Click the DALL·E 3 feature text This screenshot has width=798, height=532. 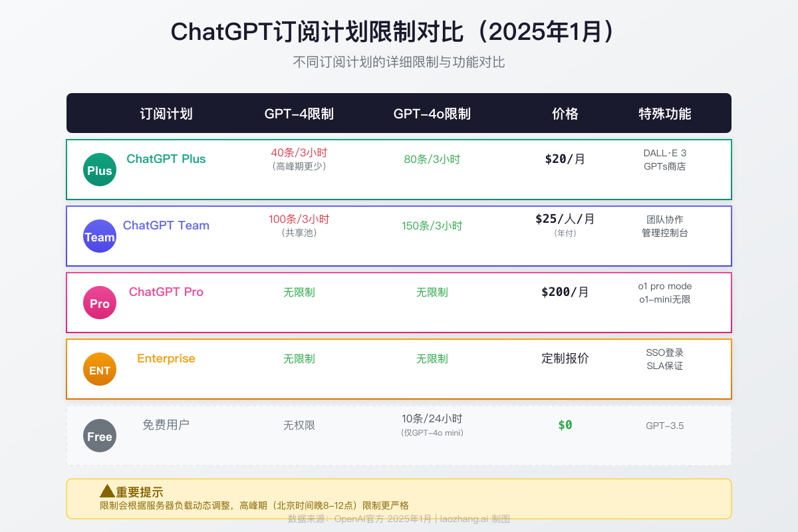665,153
